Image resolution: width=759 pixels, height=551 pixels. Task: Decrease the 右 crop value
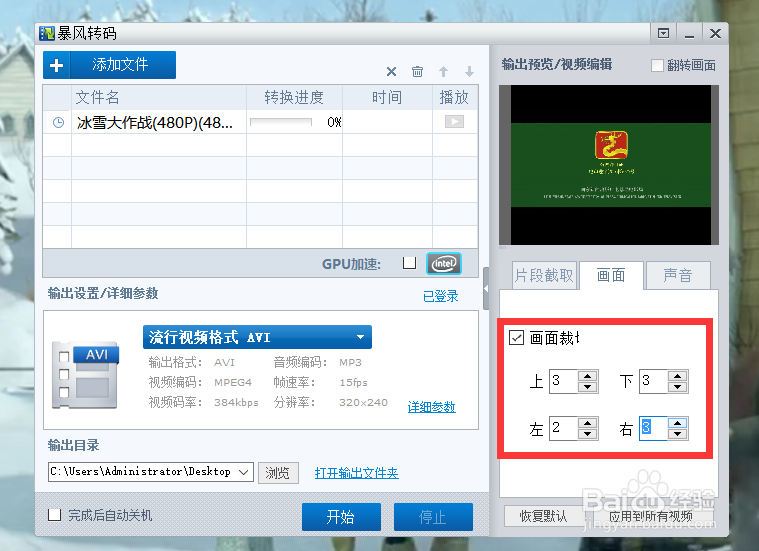pyautogui.click(x=678, y=434)
